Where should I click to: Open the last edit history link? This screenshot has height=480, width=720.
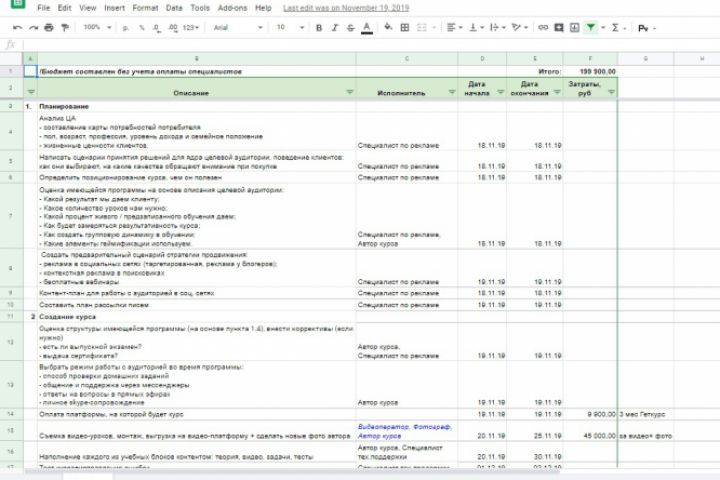(x=346, y=8)
